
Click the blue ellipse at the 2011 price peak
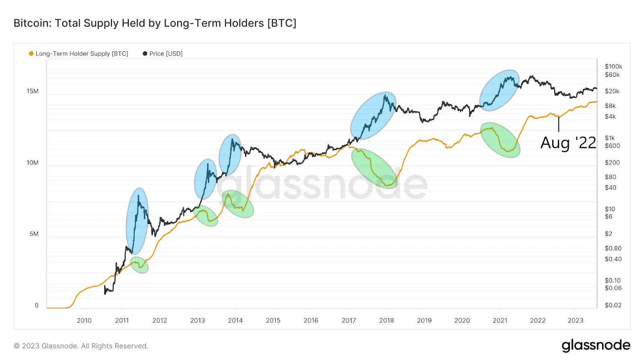click(x=137, y=221)
